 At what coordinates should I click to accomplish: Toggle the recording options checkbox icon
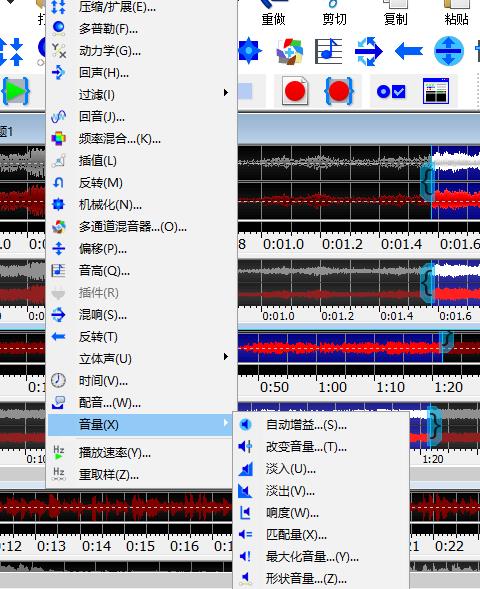point(391,91)
